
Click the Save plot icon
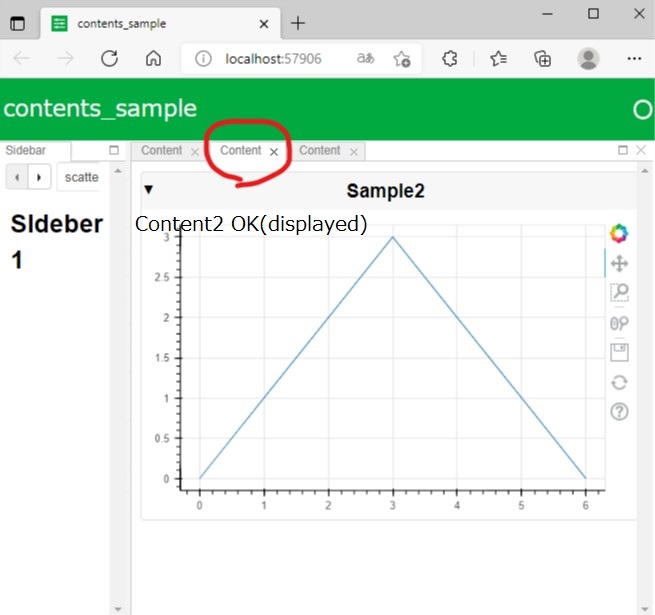pos(619,352)
